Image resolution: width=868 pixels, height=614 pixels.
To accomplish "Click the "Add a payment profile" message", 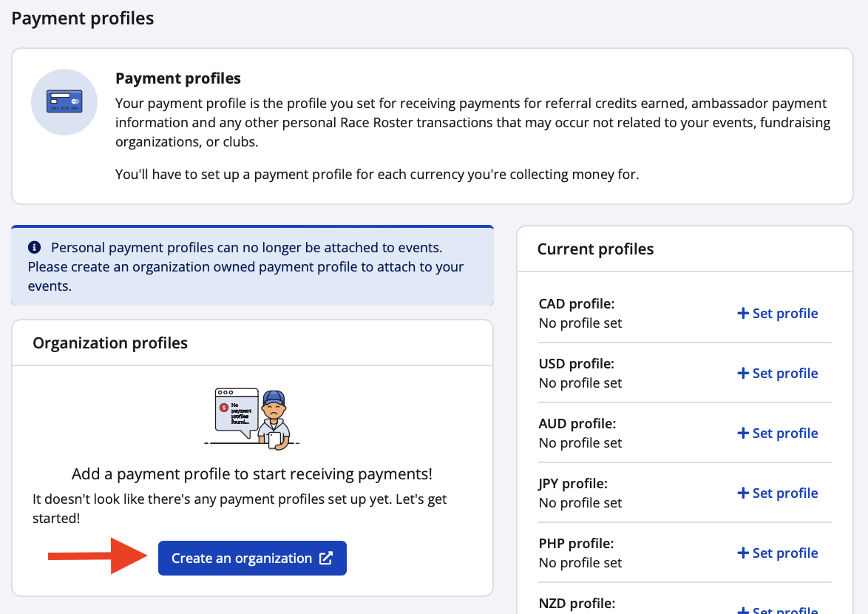I will (252, 474).
